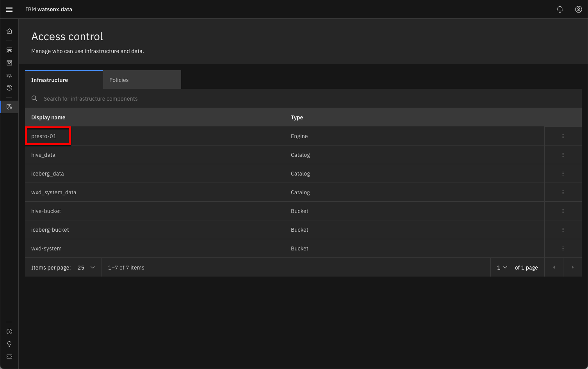This screenshot has width=588, height=369.
Task: Open overflow menu for presto-01 row
Action: coord(563,136)
